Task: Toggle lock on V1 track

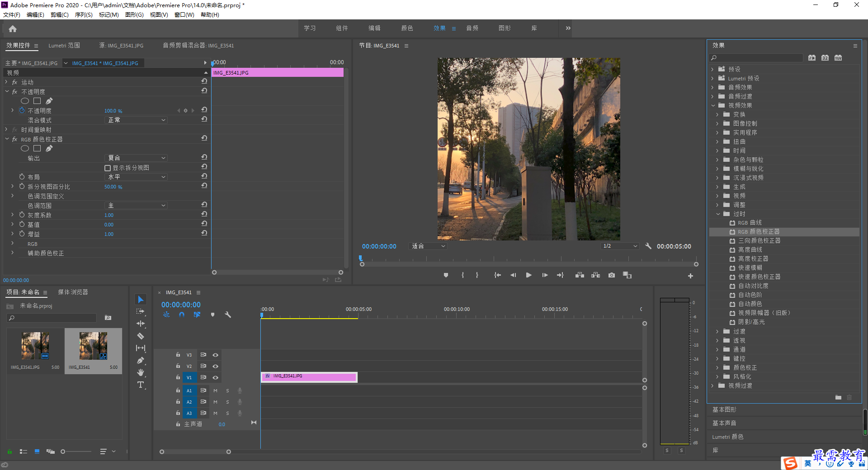Action: coord(178,377)
